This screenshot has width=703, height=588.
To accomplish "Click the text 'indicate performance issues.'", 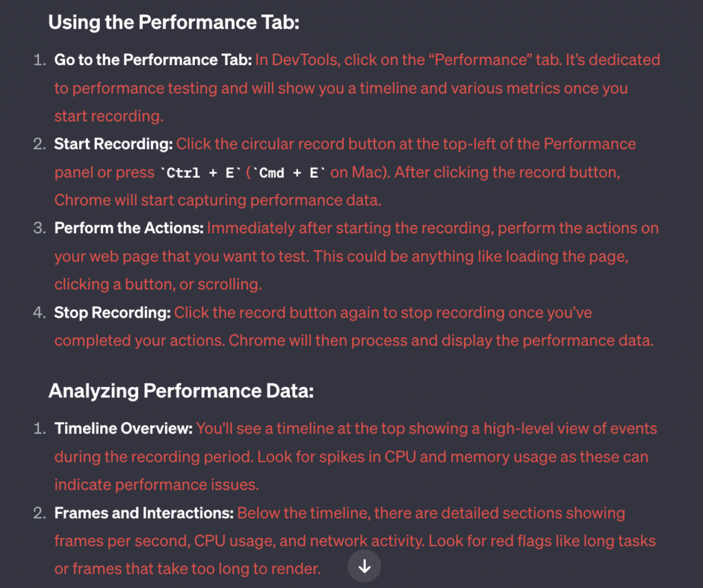I will pyautogui.click(x=157, y=485).
